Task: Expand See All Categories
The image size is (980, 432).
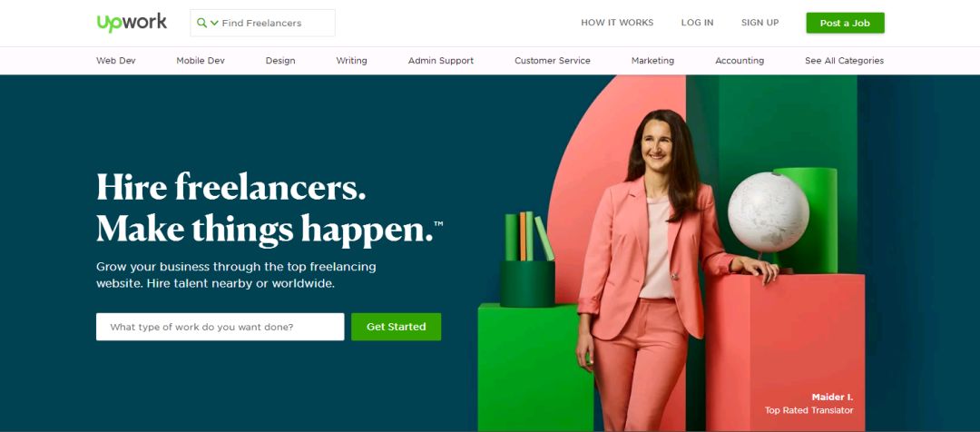Action: pyautogui.click(x=845, y=61)
